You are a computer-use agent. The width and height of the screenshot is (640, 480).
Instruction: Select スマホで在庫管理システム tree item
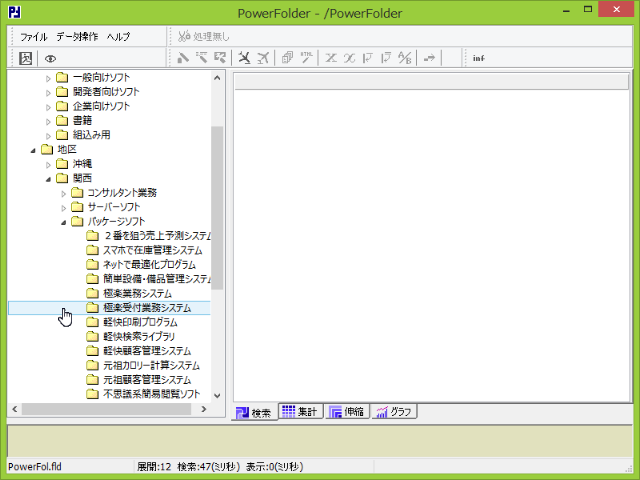coord(153,250)
